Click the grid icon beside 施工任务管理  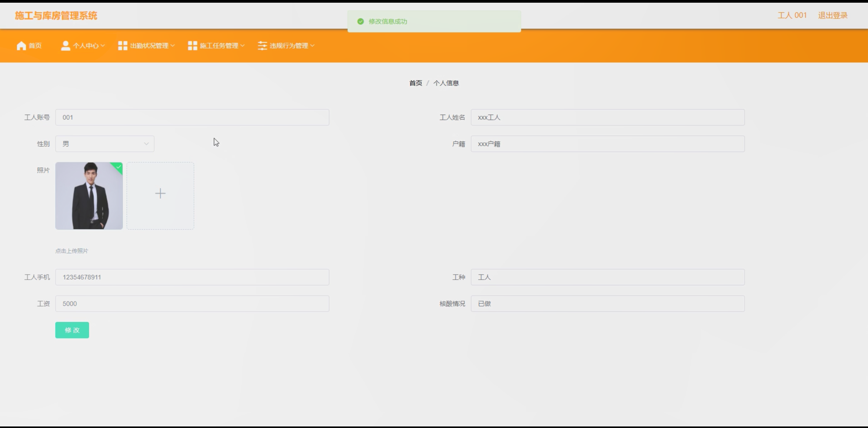tap(193, 46)
